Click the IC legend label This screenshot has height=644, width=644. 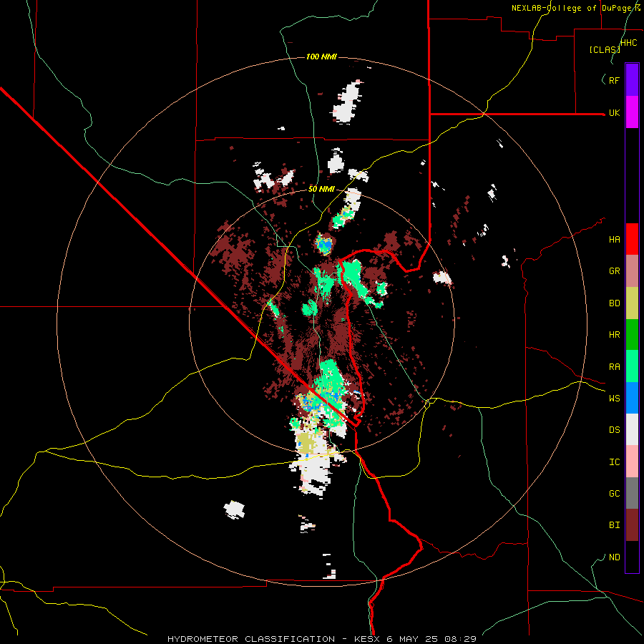[x=614, y=462]
